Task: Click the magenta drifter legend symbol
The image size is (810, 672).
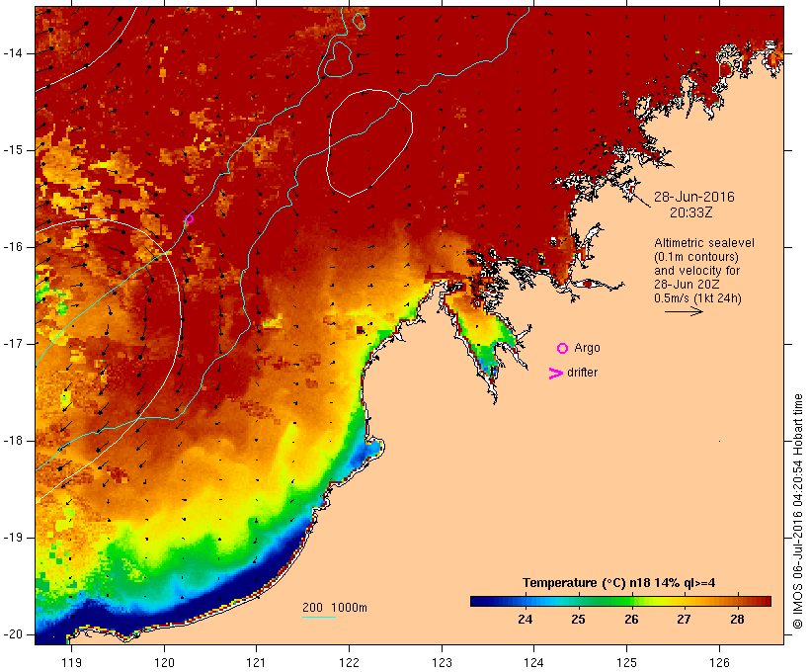Action: [555, 374]
